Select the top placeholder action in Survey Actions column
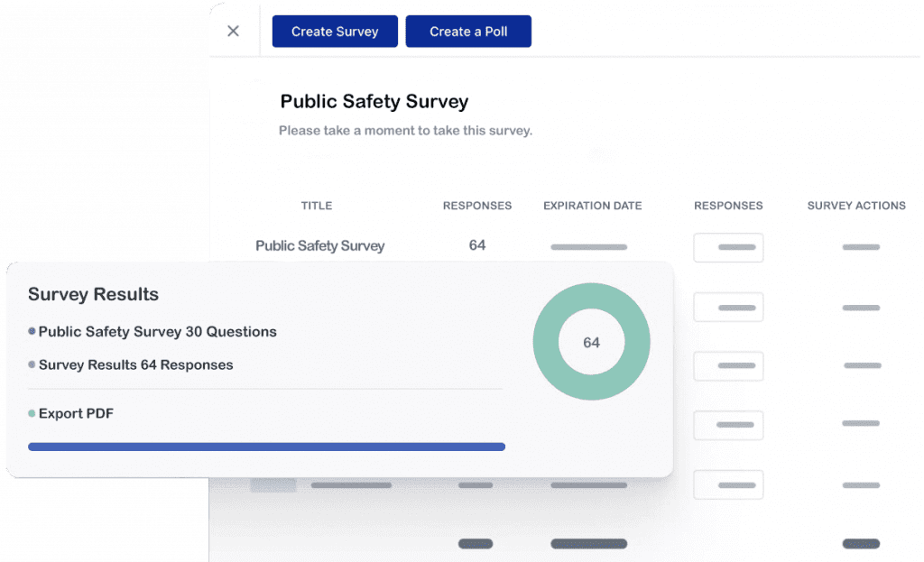Image resolution: width=924 pixels, height=562 pixels. pos(860,246)
